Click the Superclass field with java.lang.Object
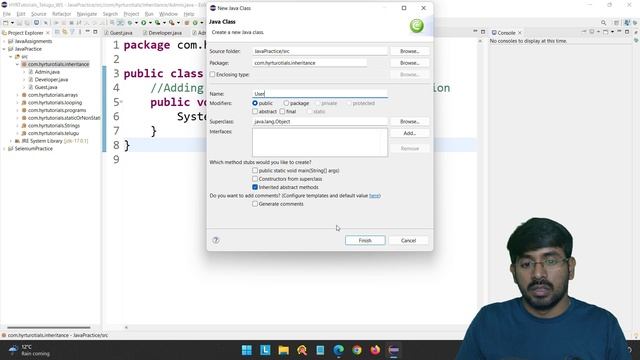 pyautogui.click(x=320, y=122)
